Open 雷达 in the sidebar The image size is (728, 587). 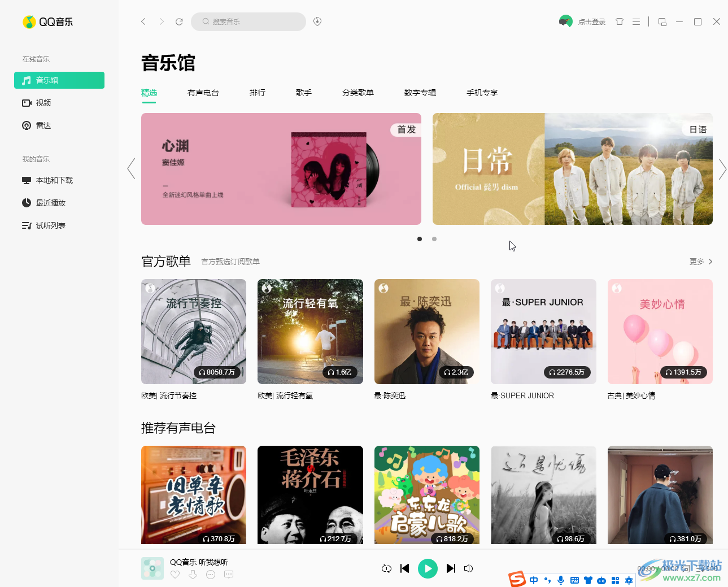point(59,125)
